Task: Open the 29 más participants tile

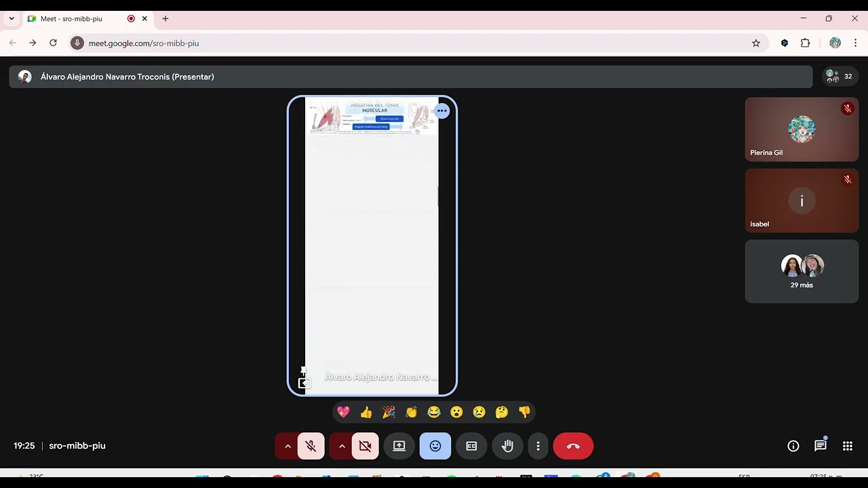Action: [802, 271]
